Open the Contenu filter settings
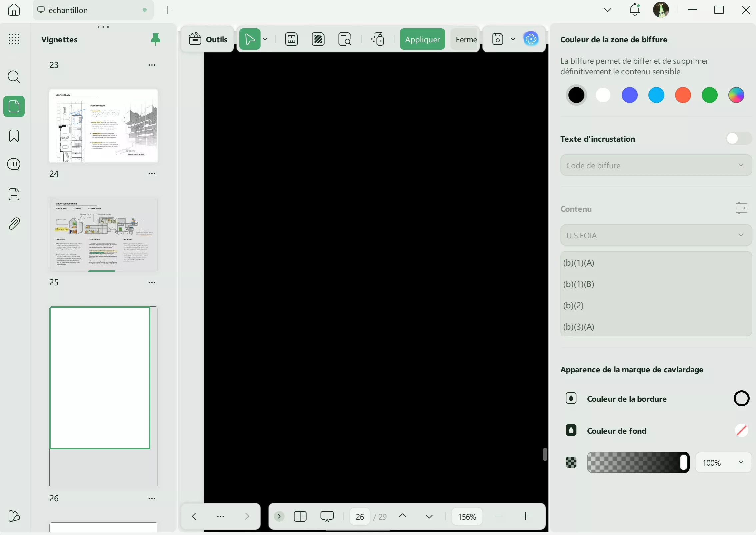756x535 pixels. [742, 208]
